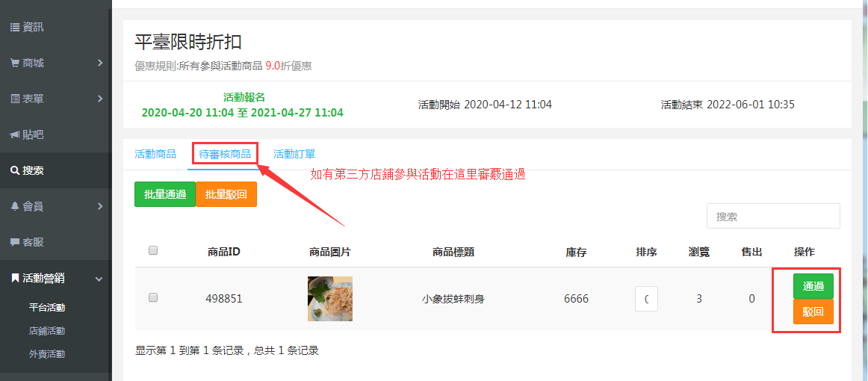Screen dimensions: 868x381
Task: Check the box for product 498851
Action: pyautogui.click(x=153, y=297)
